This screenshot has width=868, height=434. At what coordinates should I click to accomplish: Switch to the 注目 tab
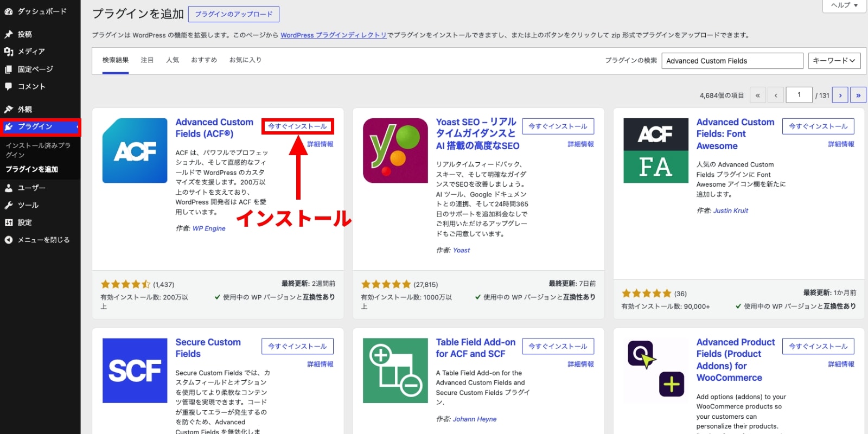147,60
